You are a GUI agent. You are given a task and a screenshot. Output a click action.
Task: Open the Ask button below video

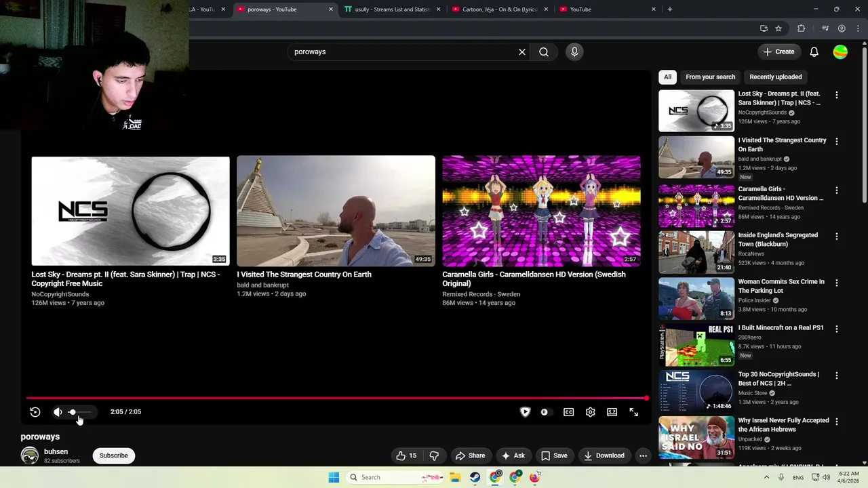click(512, 455)
